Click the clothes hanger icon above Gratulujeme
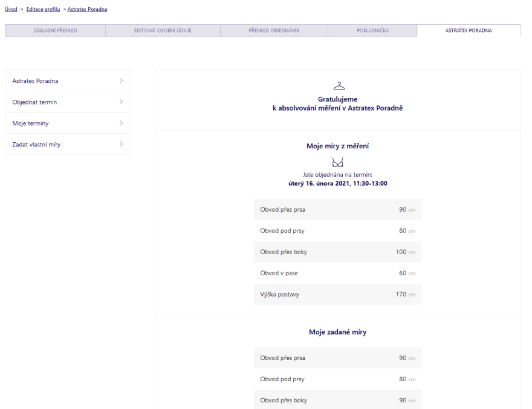This screenshot has width=532, height=409. click(339, 86)
